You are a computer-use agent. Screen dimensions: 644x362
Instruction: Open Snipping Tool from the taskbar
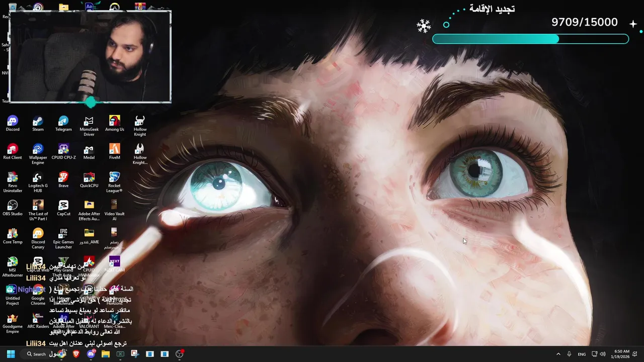pyautogui.click(x=135, y=354)
